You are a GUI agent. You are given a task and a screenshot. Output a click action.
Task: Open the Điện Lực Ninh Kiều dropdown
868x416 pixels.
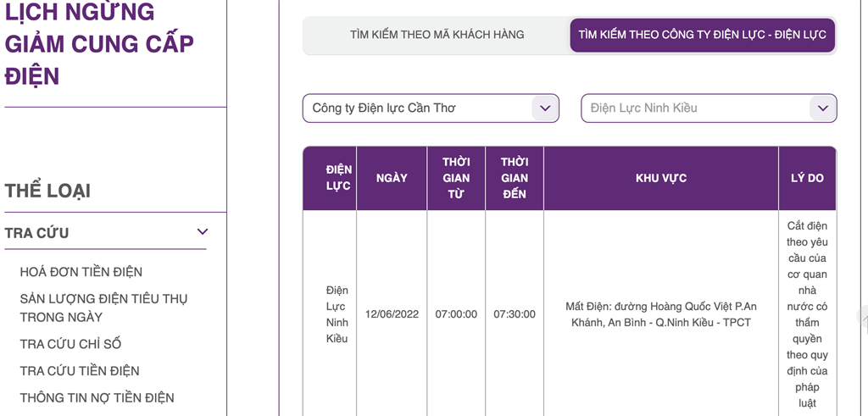pos(709,108)
